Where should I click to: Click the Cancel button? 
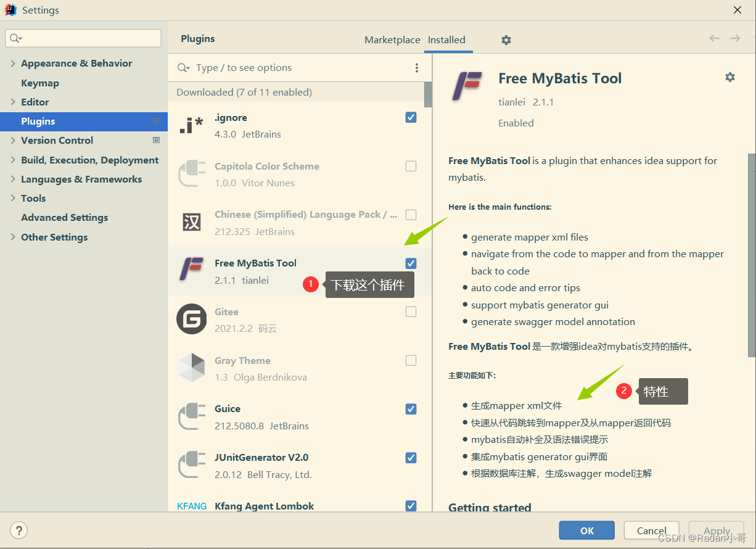[651, 530]
